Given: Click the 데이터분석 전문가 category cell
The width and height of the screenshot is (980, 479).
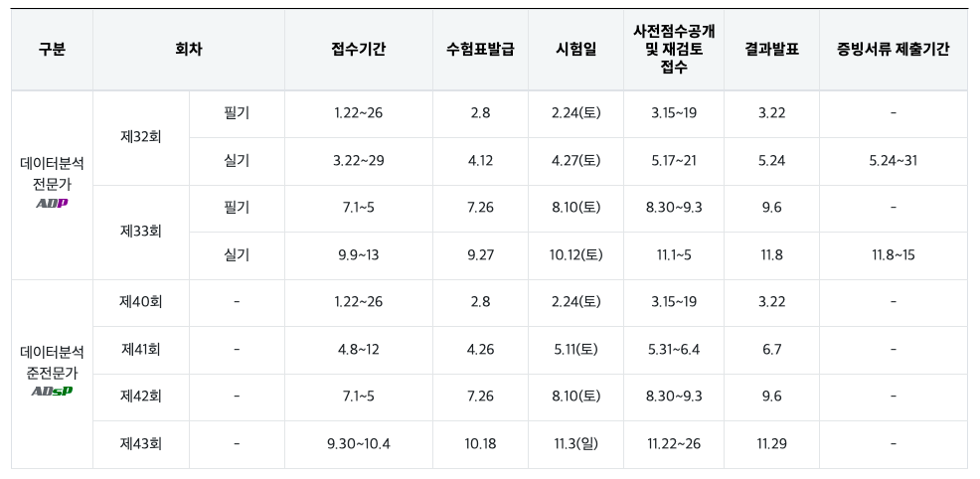Looking at the screenshot, I should pyautogui.click(x=52, y=185).
